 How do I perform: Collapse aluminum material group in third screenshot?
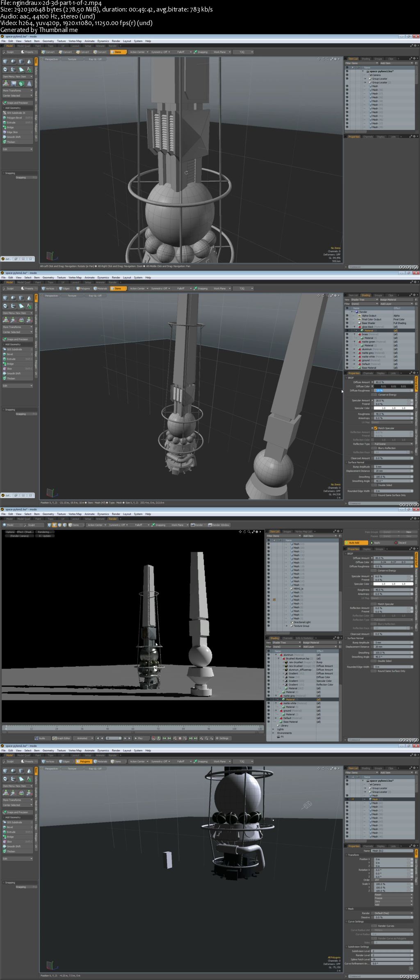click(276, 655)
